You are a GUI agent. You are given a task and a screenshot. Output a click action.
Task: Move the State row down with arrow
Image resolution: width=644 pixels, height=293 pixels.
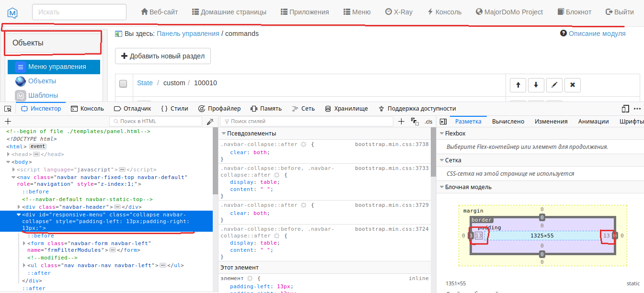[x=536, y=85]
